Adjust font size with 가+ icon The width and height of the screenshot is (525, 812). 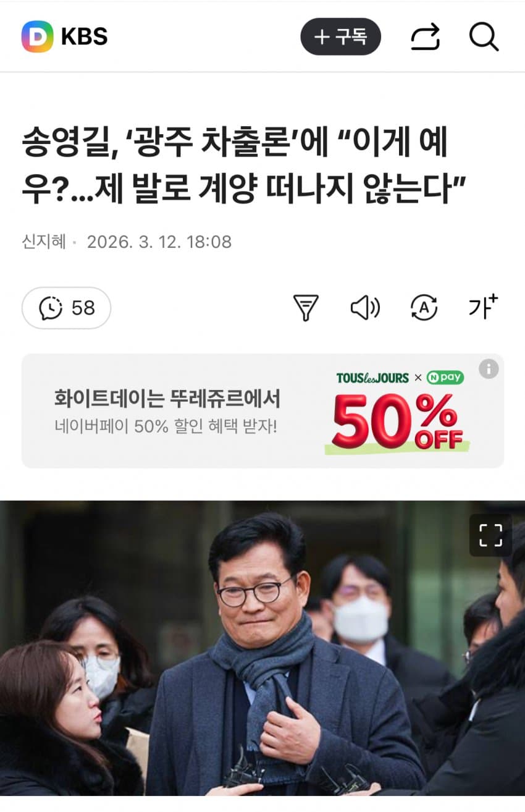(483, 306)
